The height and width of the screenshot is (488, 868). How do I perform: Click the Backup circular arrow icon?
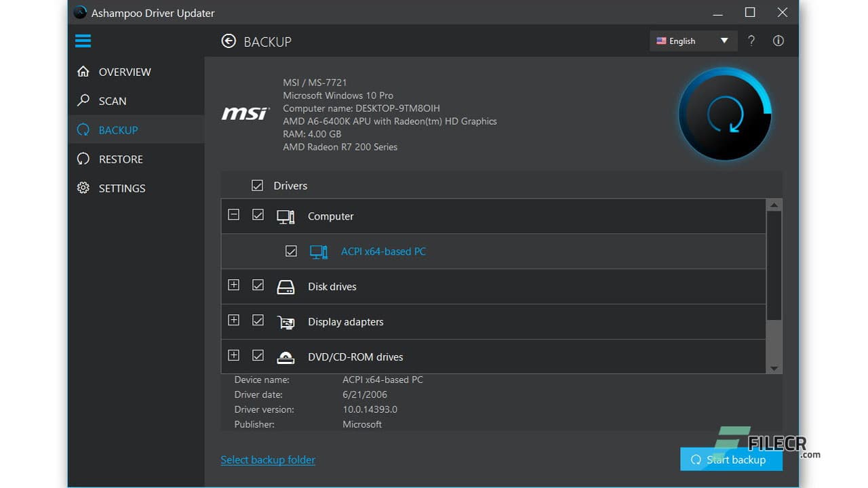point(82,129)
